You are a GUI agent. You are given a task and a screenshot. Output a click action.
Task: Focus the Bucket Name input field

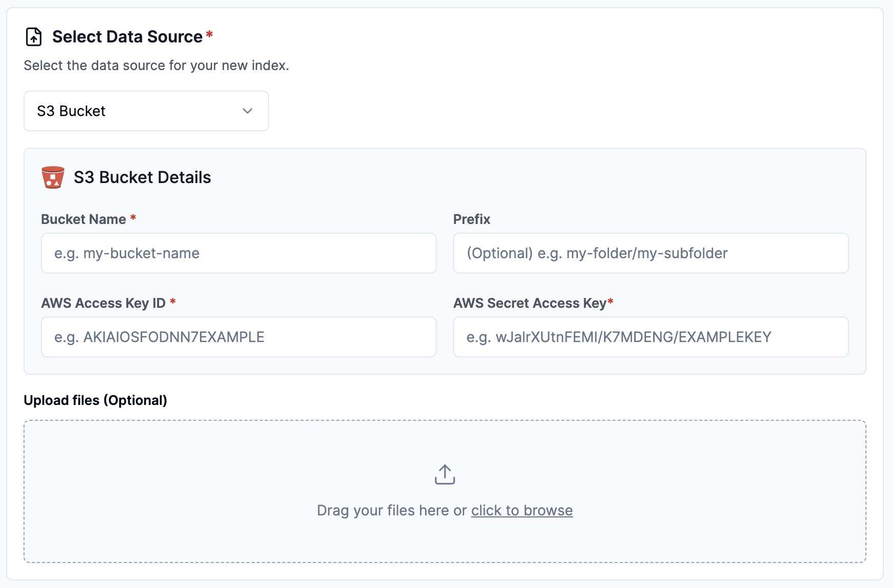[238, 253]
